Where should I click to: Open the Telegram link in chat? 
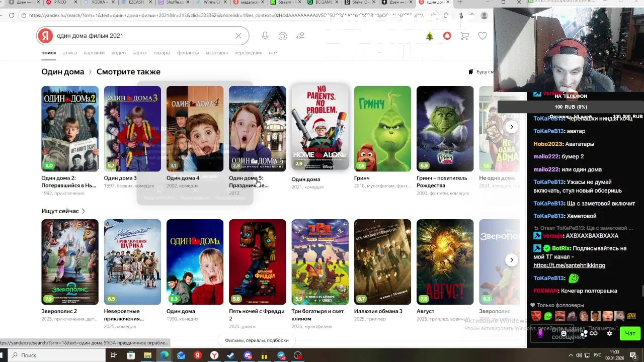(569, 265)
